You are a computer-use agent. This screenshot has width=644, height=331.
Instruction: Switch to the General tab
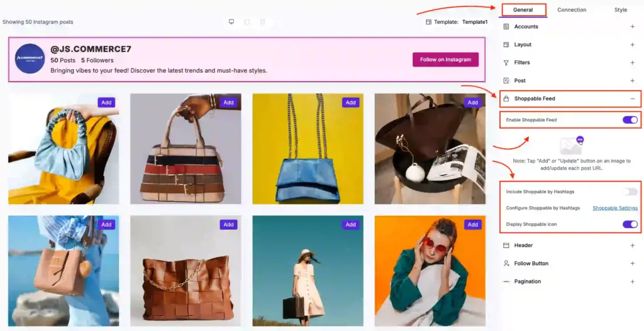point(523,10)
